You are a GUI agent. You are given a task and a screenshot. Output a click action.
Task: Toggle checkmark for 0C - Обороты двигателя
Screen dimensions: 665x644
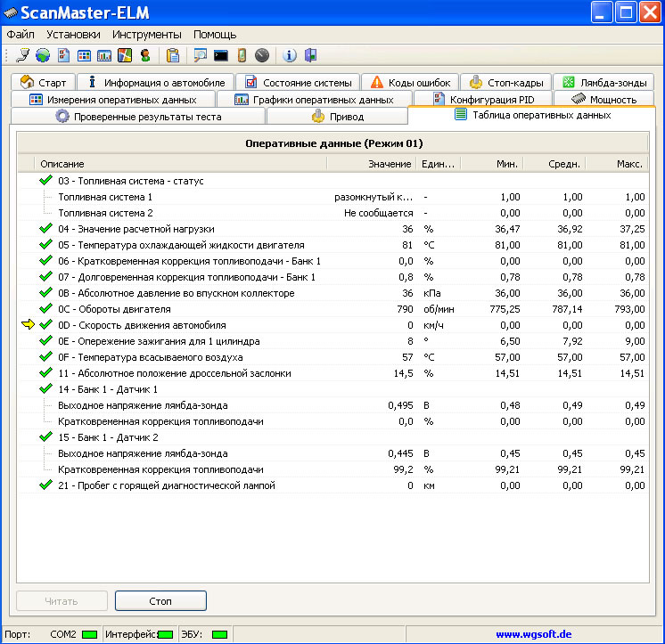click(x=45, y=309)
